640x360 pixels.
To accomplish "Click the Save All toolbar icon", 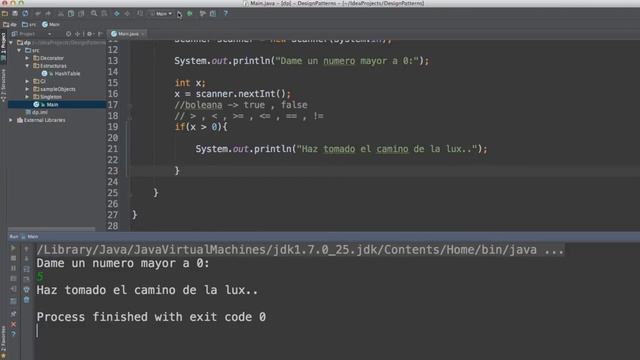I will point(15,13).
